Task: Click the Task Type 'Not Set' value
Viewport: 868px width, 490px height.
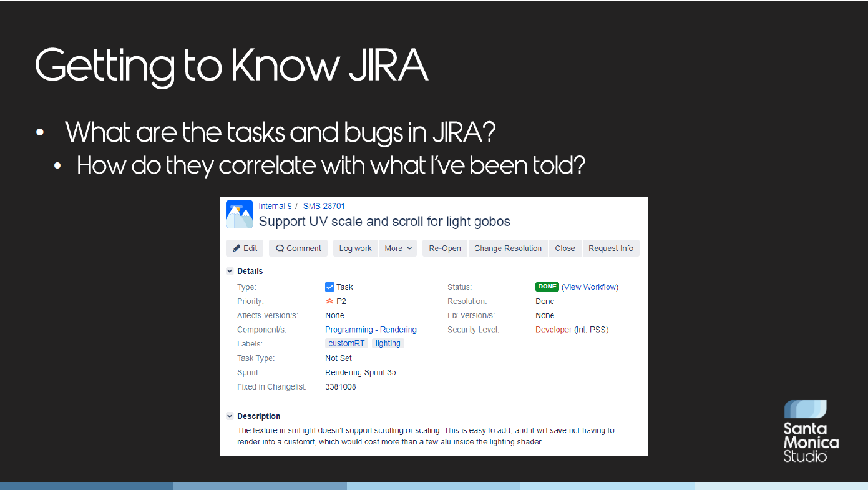Action: [x=339, y=358]
